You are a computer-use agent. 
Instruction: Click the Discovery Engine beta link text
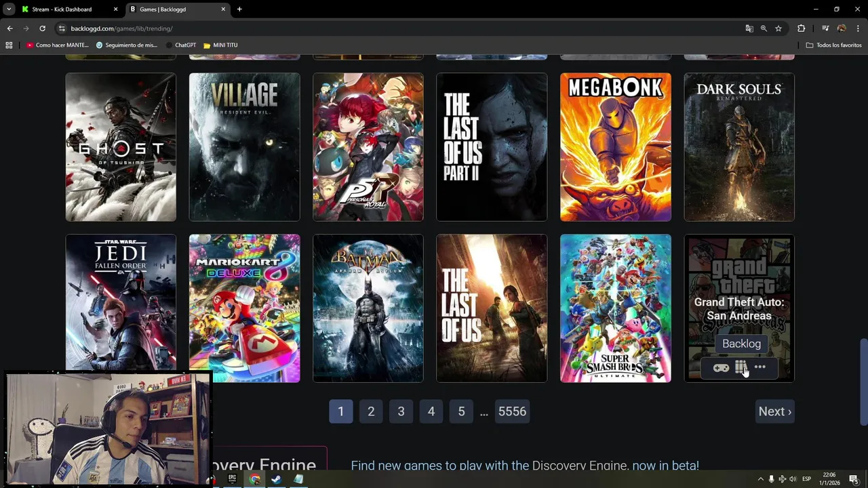525,466
